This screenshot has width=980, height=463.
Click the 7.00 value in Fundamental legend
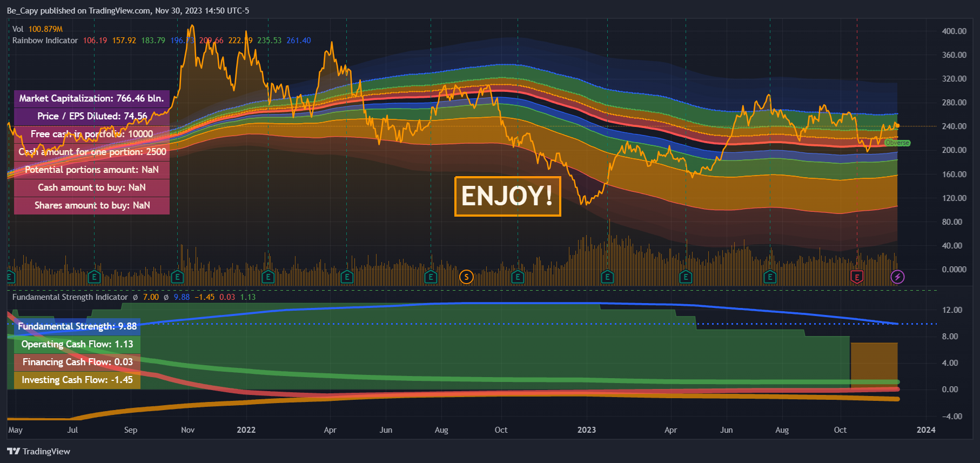point(151,297)
